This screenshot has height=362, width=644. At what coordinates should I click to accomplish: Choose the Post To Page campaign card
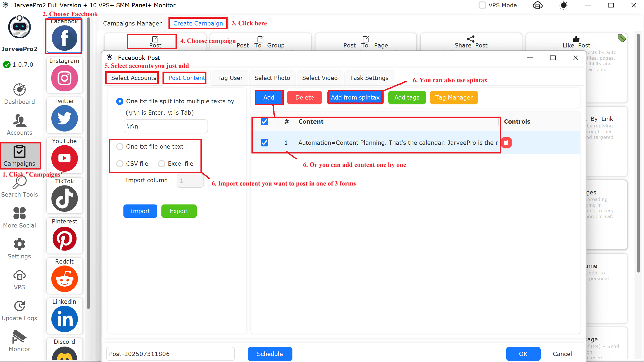click(366, 42)
